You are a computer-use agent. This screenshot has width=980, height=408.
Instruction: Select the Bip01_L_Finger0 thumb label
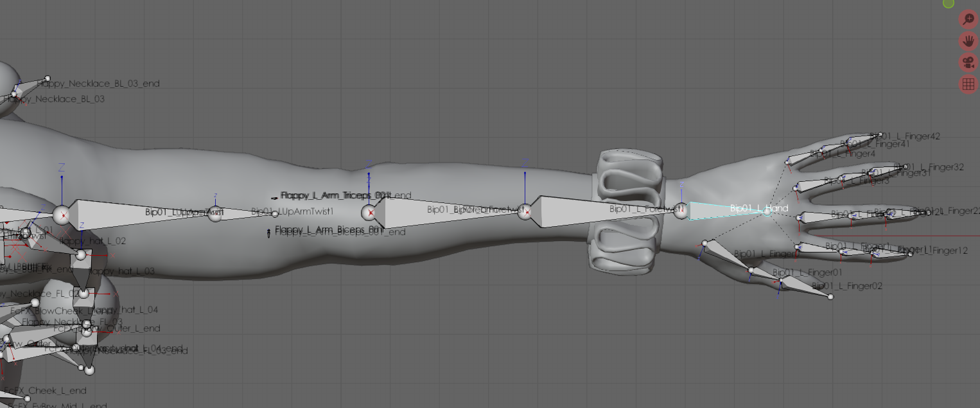coord(767,254)
